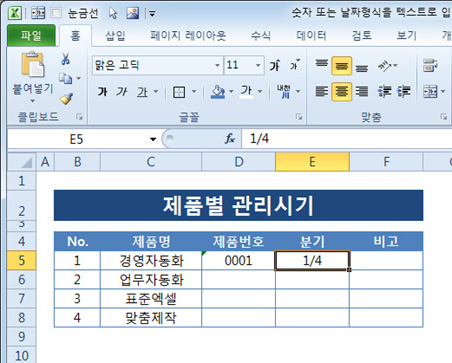Open the font name 맑은 고딕 dropdown
The width and height of the screenshot is (452, 363).
tap(217, 65)
